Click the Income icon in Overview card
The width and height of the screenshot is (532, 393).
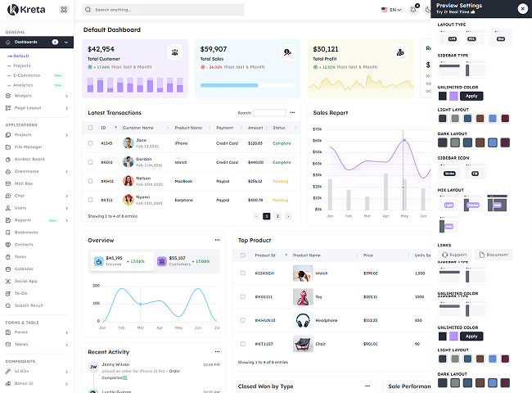(98, 261)
